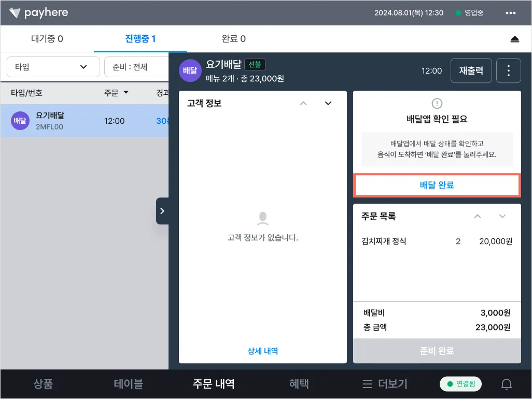Click the 배달 badge in order list row
Screen dimensions: 532x399
[x=20, y=121]
